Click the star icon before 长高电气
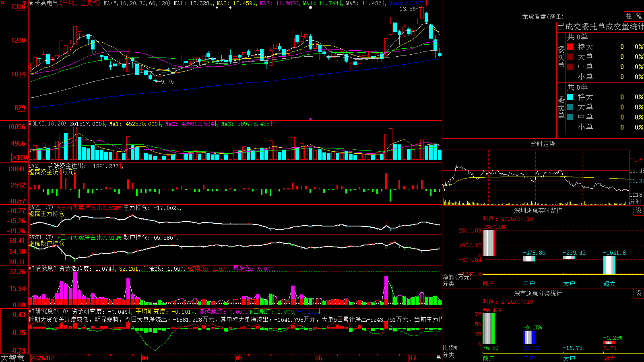The image size is (644, 362). pyautogui.click(x=31, y=3)
